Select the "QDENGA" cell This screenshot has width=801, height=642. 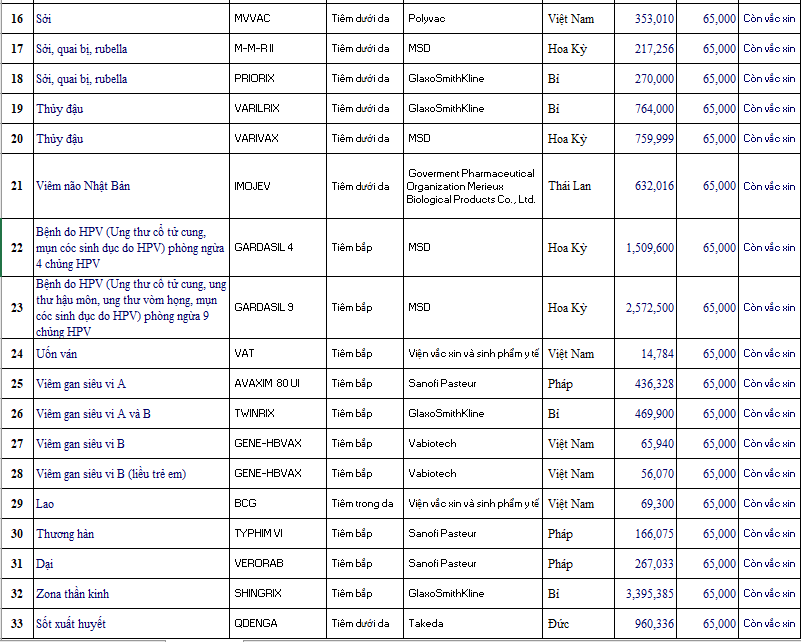pos(278,624)
